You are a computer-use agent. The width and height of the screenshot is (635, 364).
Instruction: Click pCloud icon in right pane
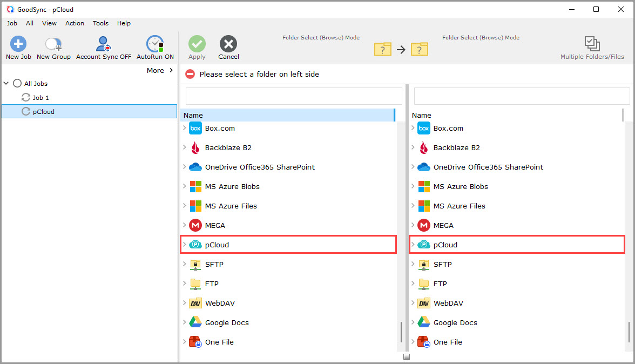(424, 245)
